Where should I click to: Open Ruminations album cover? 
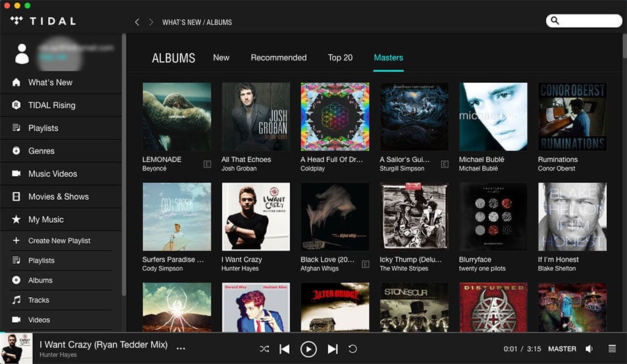(x=573, y=117)
